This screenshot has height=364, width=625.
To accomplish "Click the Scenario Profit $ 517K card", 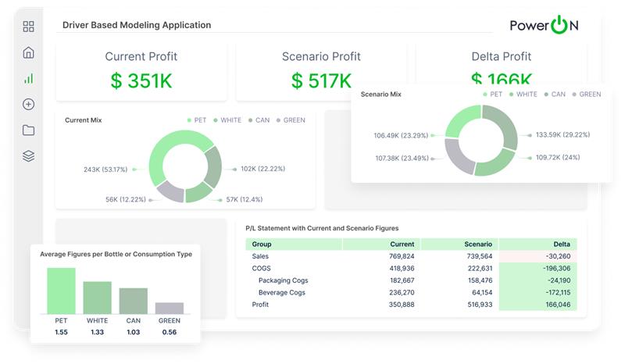I will 321,70.
